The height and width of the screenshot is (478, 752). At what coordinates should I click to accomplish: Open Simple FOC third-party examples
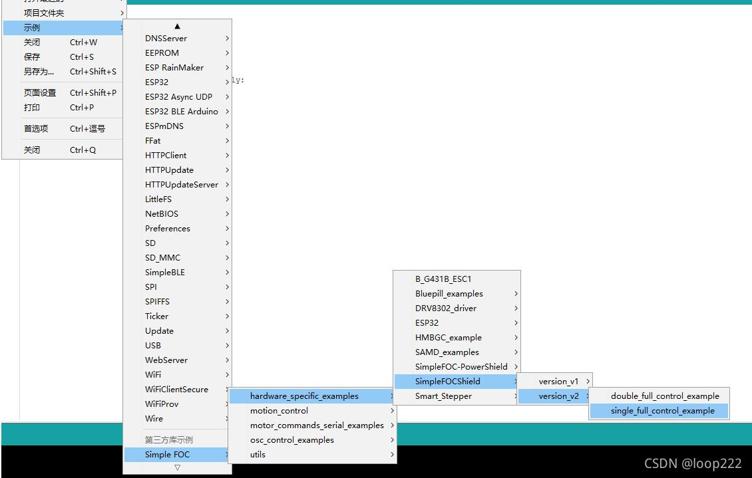177,455
